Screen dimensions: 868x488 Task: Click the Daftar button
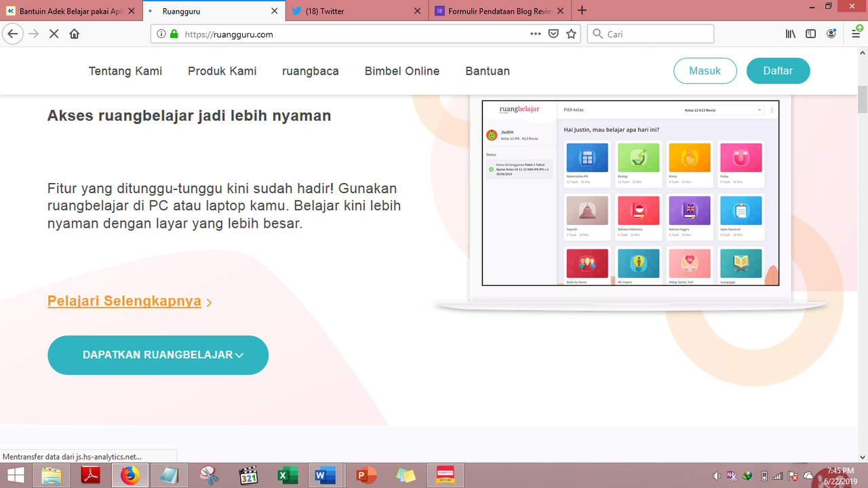click(x=778, y=70)
